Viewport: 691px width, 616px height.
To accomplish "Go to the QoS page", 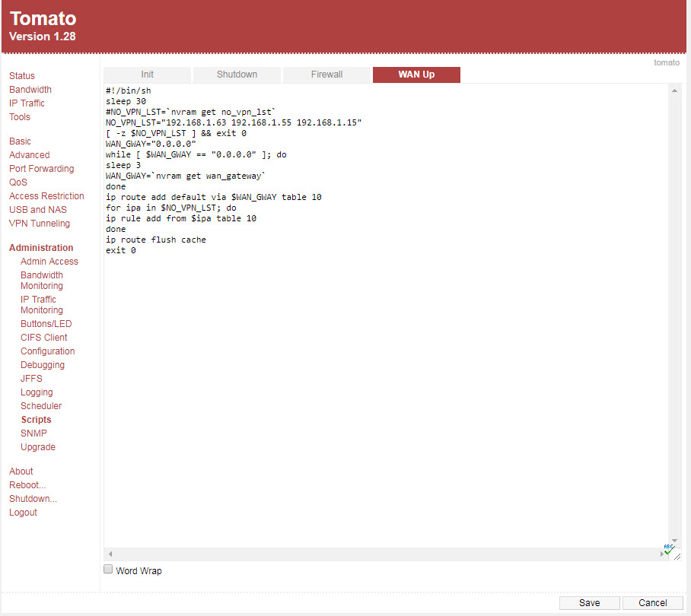I will [x=18, y=183].
